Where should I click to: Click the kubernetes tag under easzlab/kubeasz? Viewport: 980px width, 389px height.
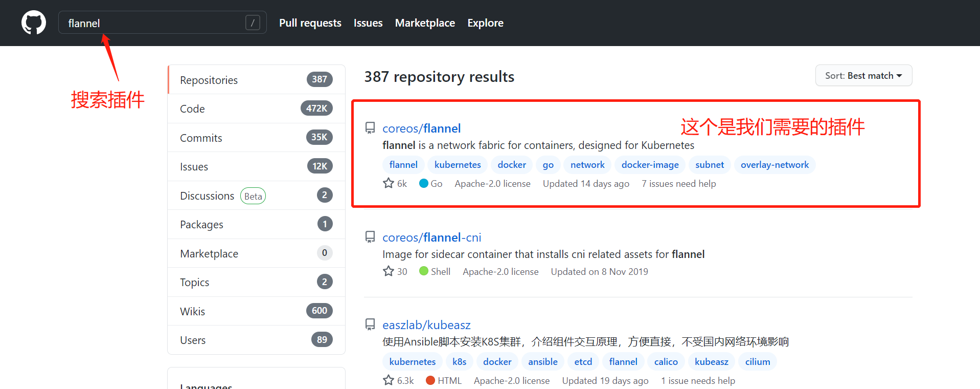coord(413,362)
